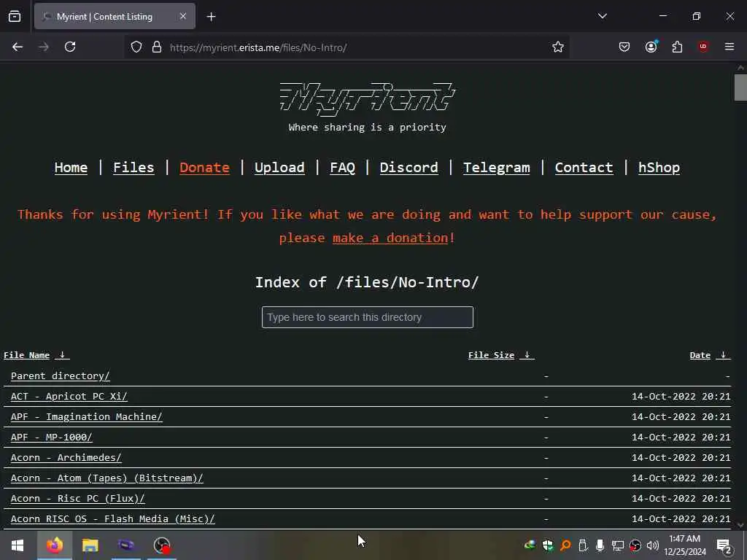The image size is (747, 560).
Task: Open the volume speaker tray icon
Action: 652,545
